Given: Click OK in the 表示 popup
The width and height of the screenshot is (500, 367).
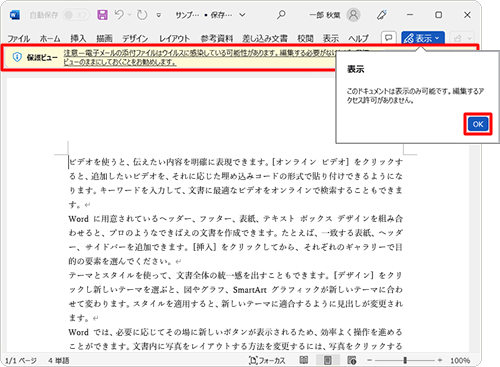Looking at the screenshot, I should click(x=478, y=124).
